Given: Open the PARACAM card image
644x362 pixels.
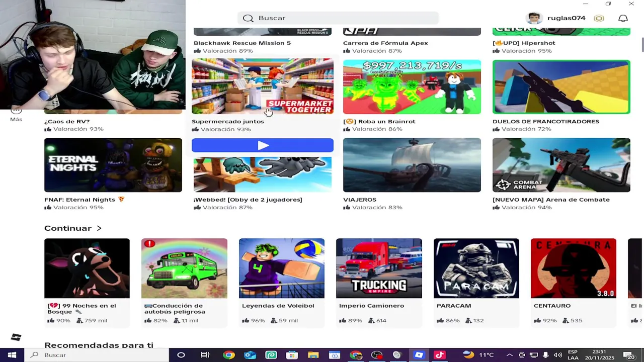Looking at the screenshot, I should coord(476,268).
